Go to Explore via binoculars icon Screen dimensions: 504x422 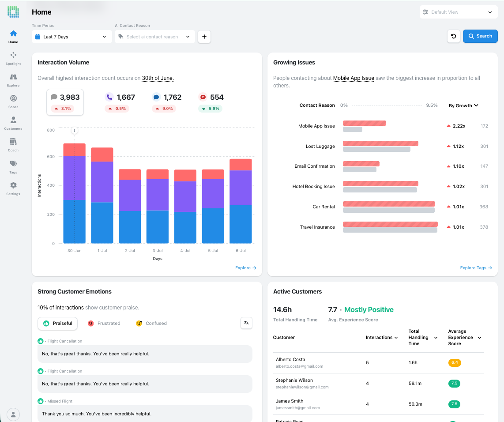click(x=13, y=80)
